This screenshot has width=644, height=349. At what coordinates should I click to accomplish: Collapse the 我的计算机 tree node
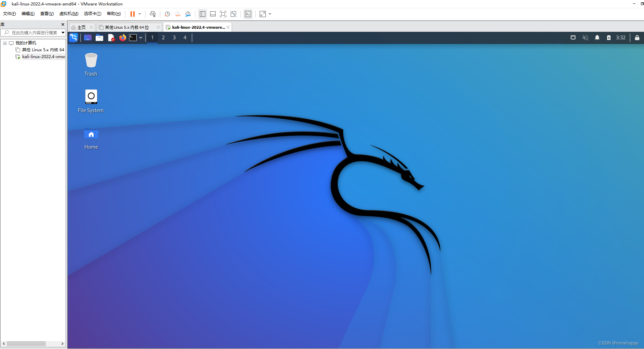[5, 43]
